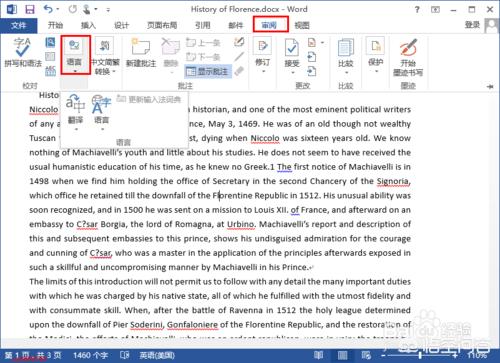
Task: Select the ink pen icon beside 上一条
Action: (x=239, y=42)
